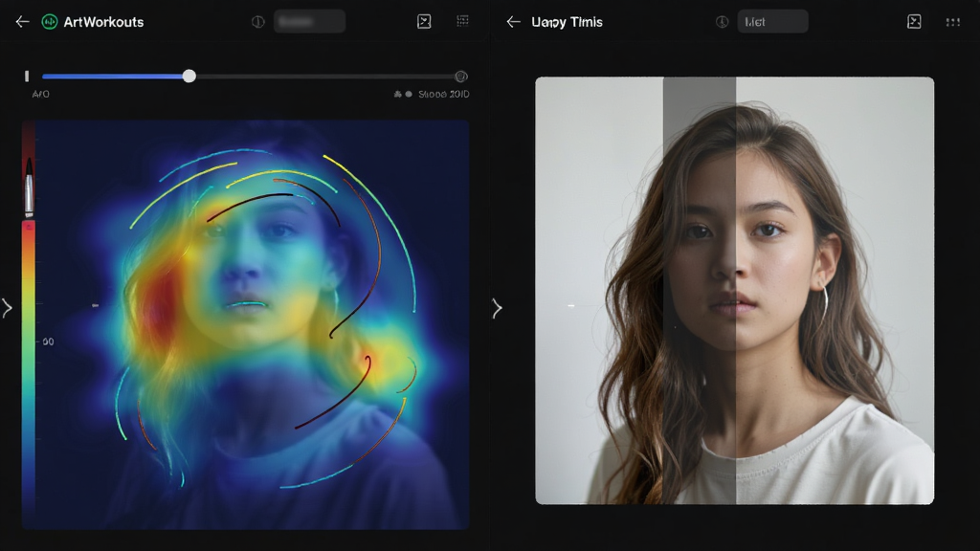The height and width of the screenshot is (551, 980).
Task: Click the circular icon beside the Met field
Action: pyautogui.click(x=722, y=22)
